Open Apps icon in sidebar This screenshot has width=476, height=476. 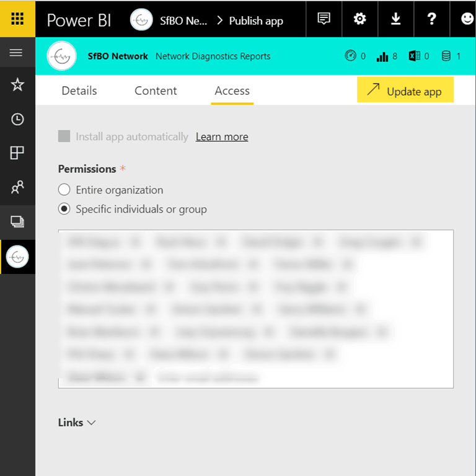17,154
